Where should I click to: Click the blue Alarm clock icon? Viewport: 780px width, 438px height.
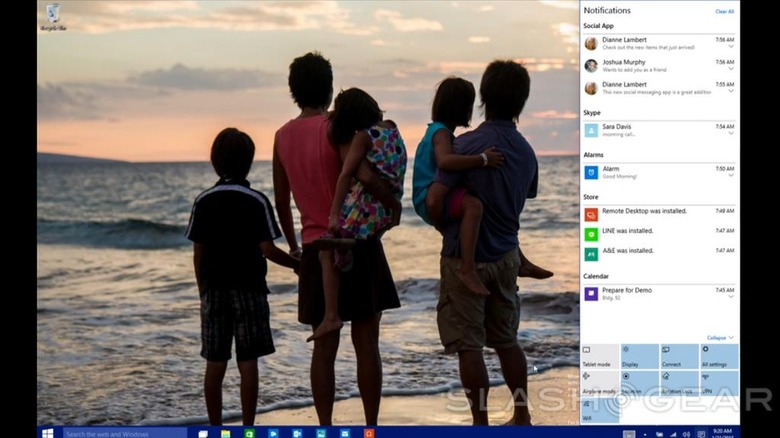(x=591, y=173)
